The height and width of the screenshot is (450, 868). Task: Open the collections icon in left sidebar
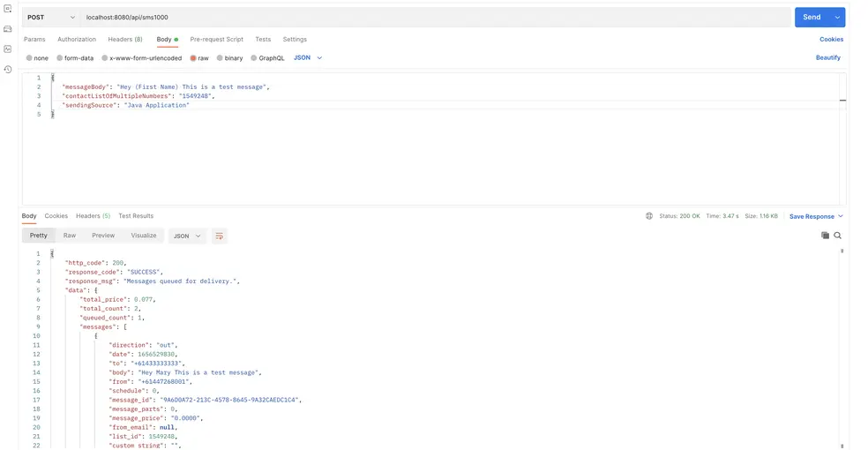click(8, 9)
